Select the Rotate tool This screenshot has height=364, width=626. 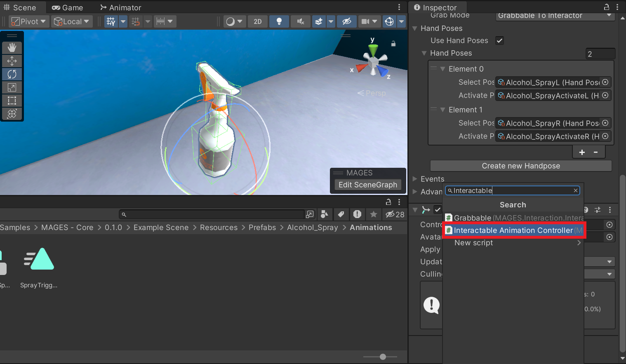(x=12, y=74)
